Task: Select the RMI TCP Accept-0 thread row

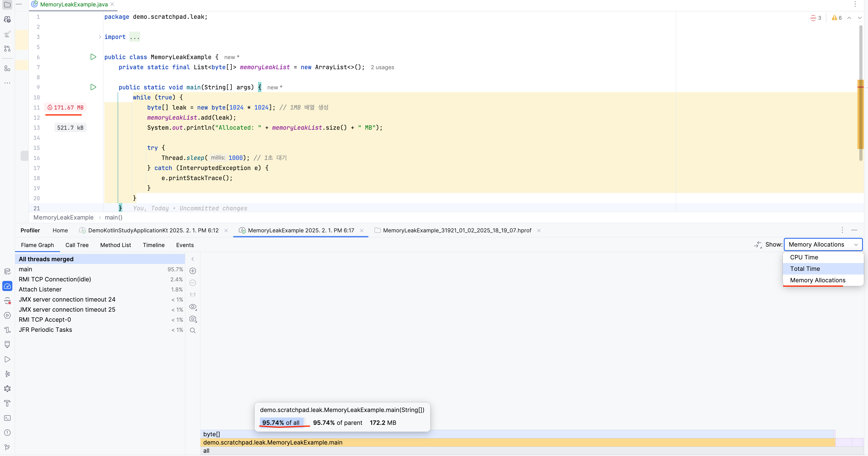Action: coord(100,319)
